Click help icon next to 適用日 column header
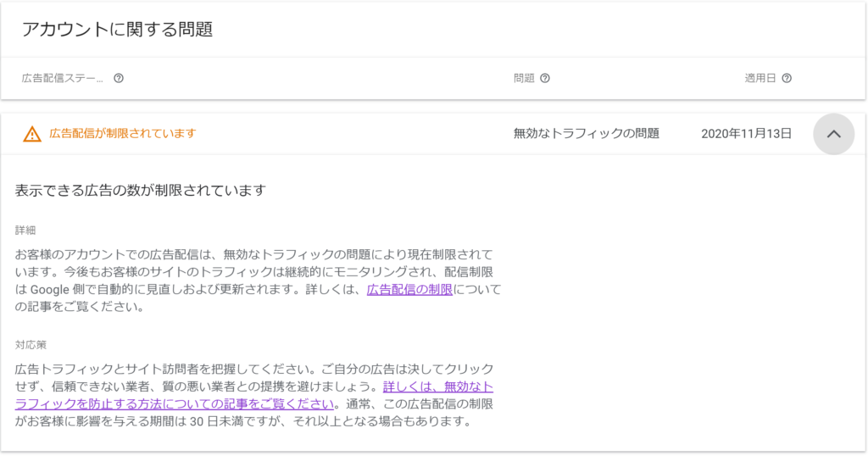The width and height of the screenshot is (868, 456). (x=787, y=78)
